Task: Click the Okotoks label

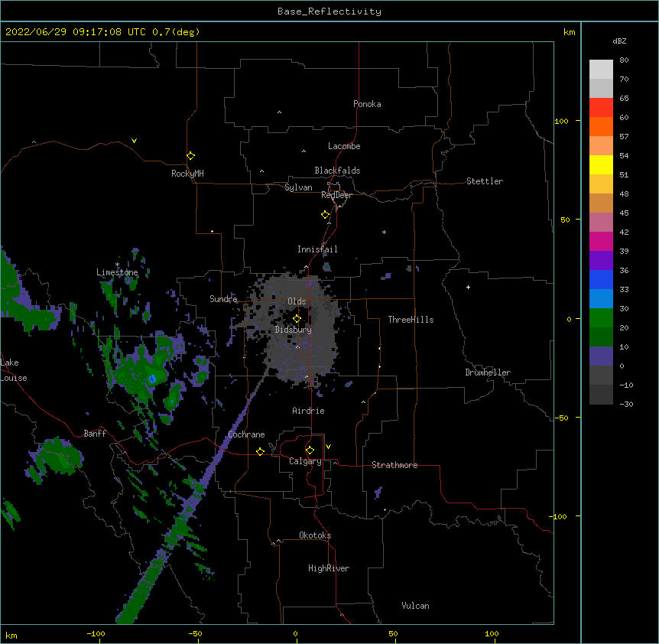Action: (315, 535)
